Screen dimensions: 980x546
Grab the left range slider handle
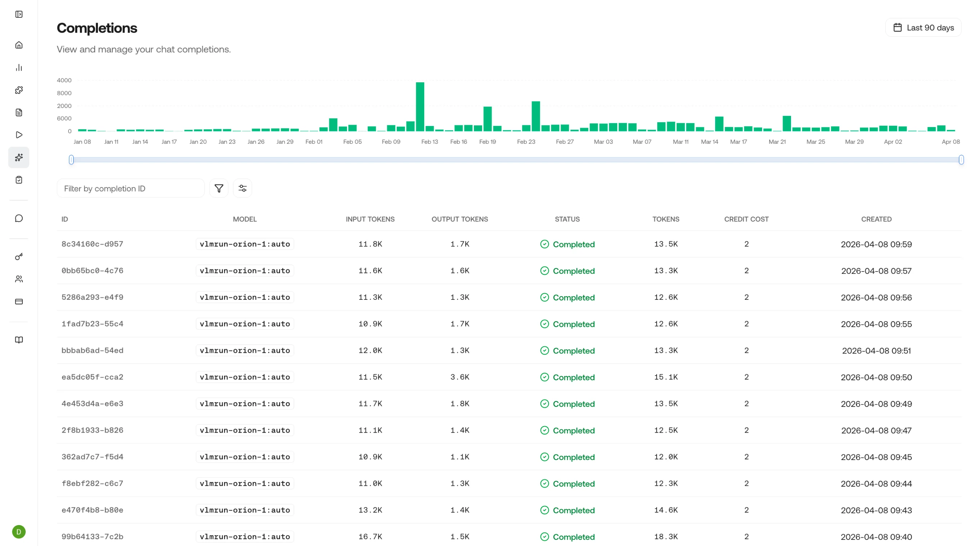(71, 160)
